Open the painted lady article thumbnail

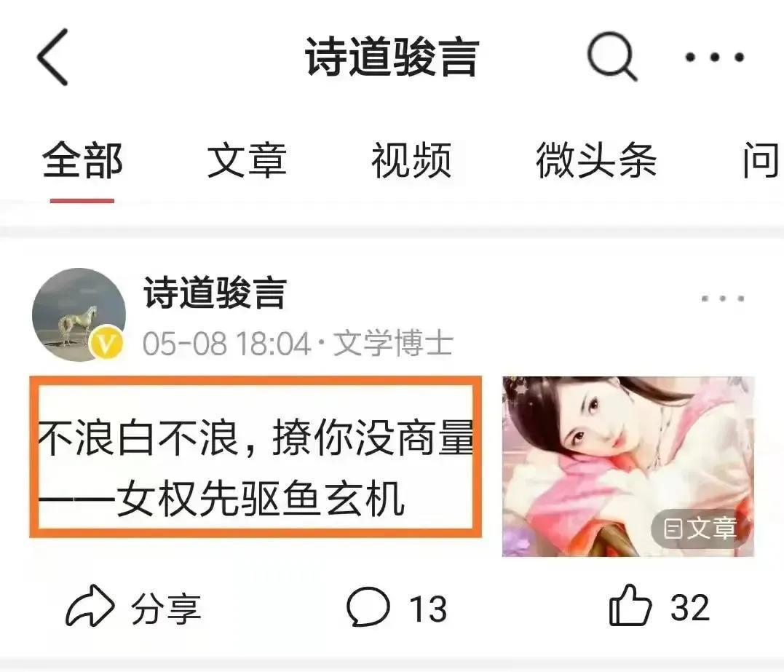tap(628, 466)
